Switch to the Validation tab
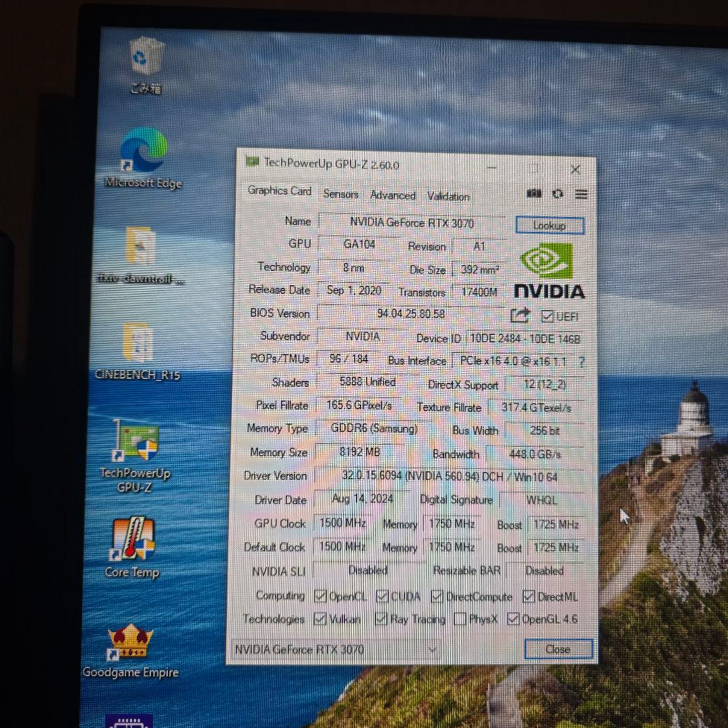This screenshot has width=728, height=728. click(x=448, y=196)
